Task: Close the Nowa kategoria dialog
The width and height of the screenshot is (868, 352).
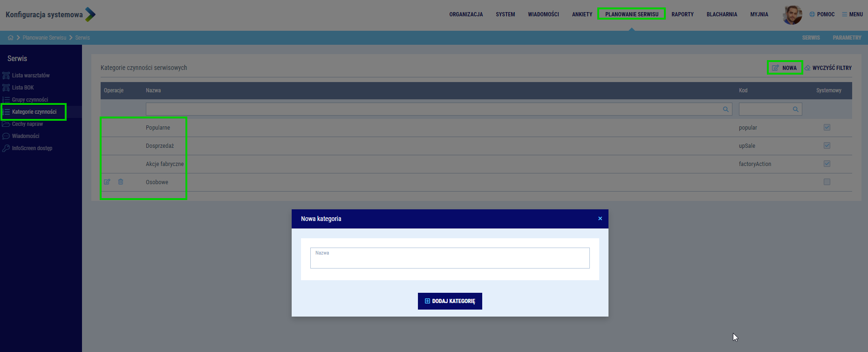Action: 600,219
